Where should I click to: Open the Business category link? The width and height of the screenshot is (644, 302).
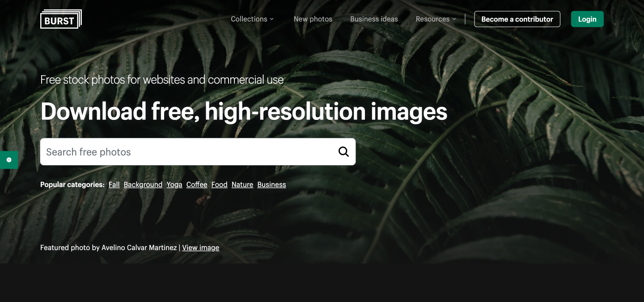[x=271, y=185]
